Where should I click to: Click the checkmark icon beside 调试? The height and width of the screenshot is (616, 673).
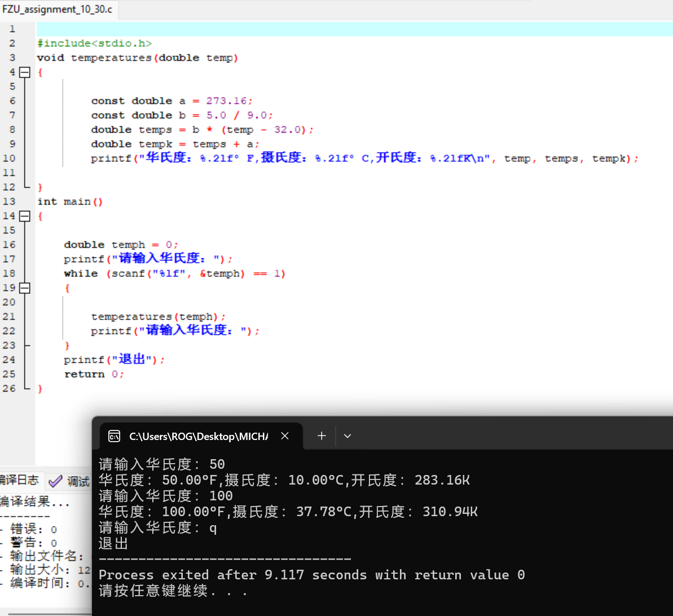(x=55, y=481)
